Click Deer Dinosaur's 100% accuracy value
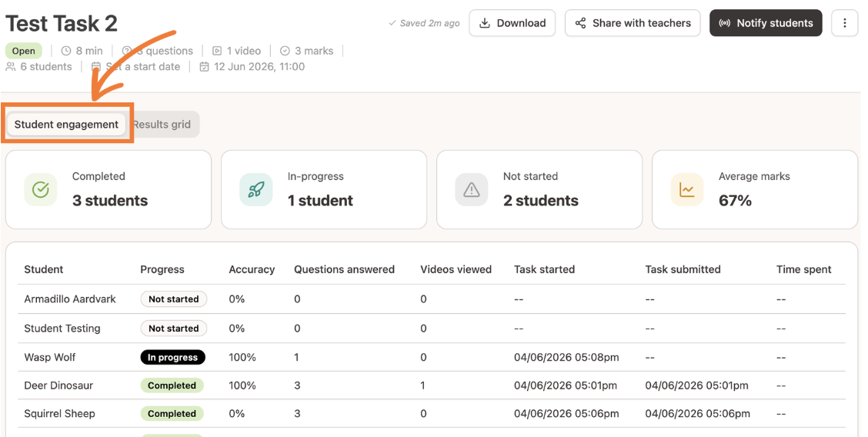868x437 pixels. click(242, 385)
